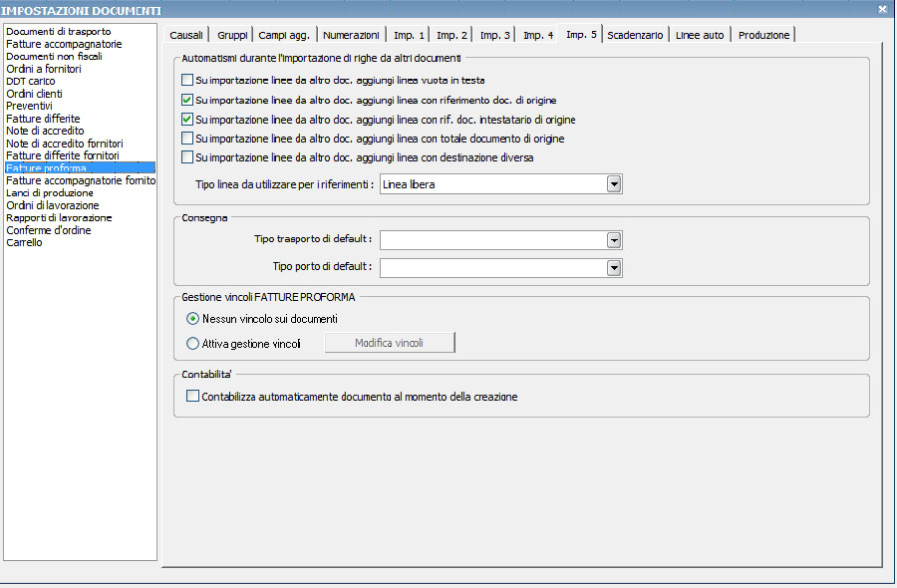Toggle 'totale documento di origine' checkbox
The width and height of the screenshot is (897, 588).
187,139
